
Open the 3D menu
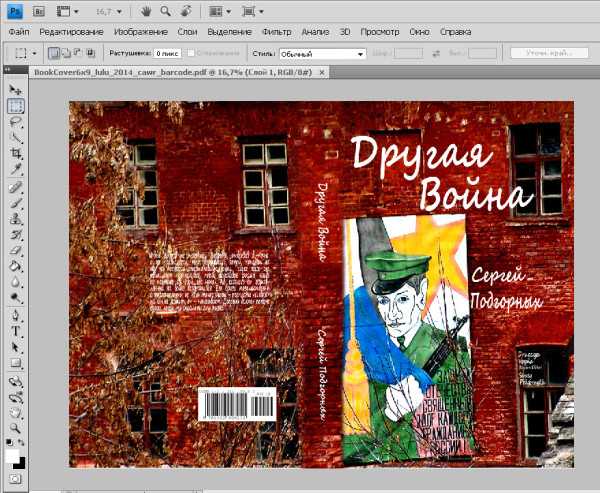(x=345, y=32)
